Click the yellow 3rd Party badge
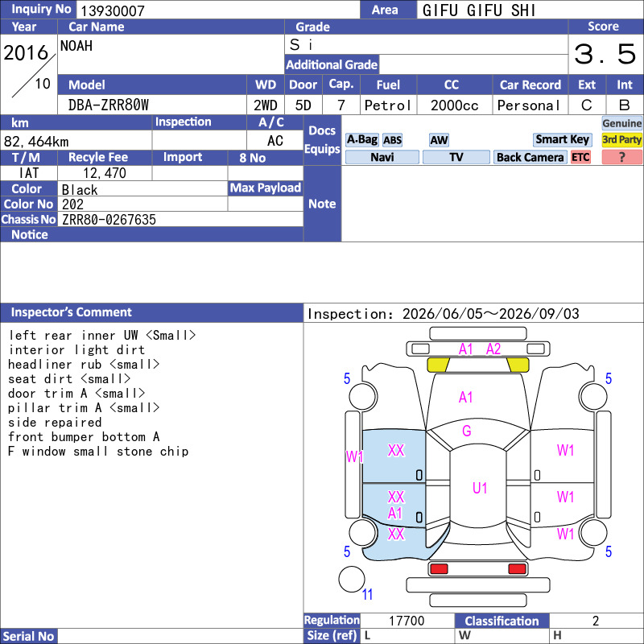Screen dimensions: 644x644 point(621,140)
